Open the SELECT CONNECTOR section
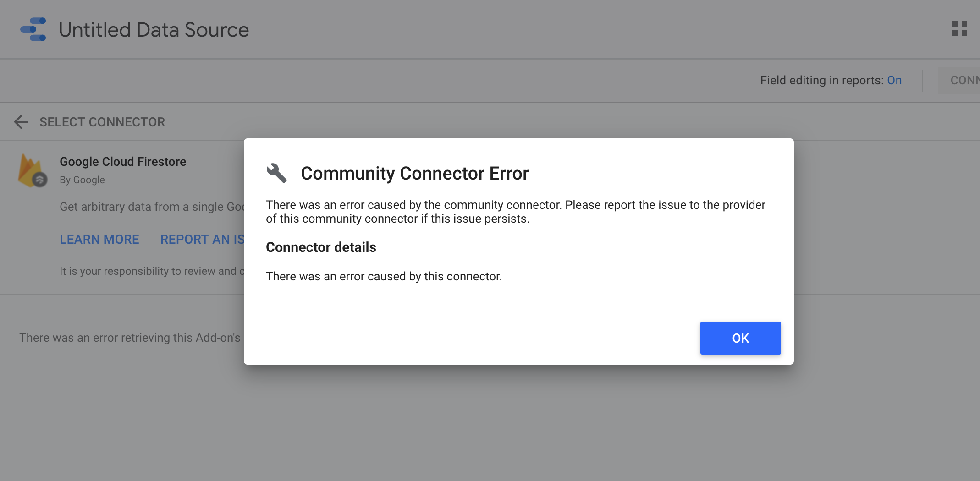This screenshot has height=481, width=980. click(x=102, y=122)
